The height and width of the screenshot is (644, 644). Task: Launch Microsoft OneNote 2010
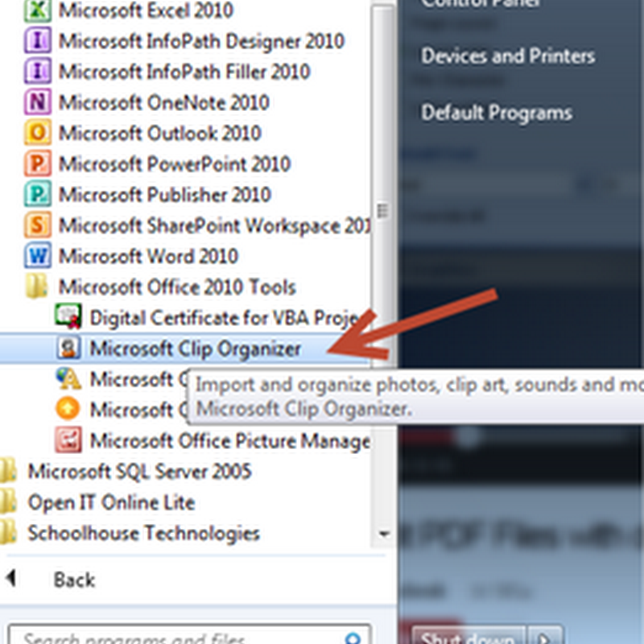click(164, 102)
